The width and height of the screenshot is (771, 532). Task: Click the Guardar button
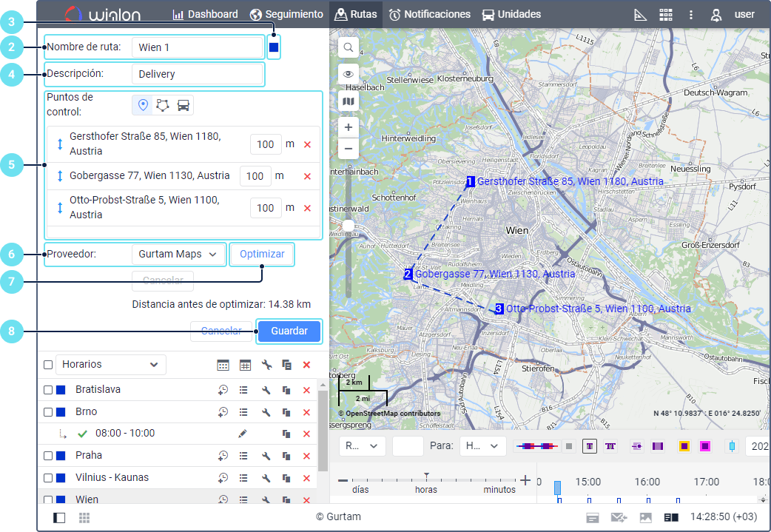[x=289, y=331]
